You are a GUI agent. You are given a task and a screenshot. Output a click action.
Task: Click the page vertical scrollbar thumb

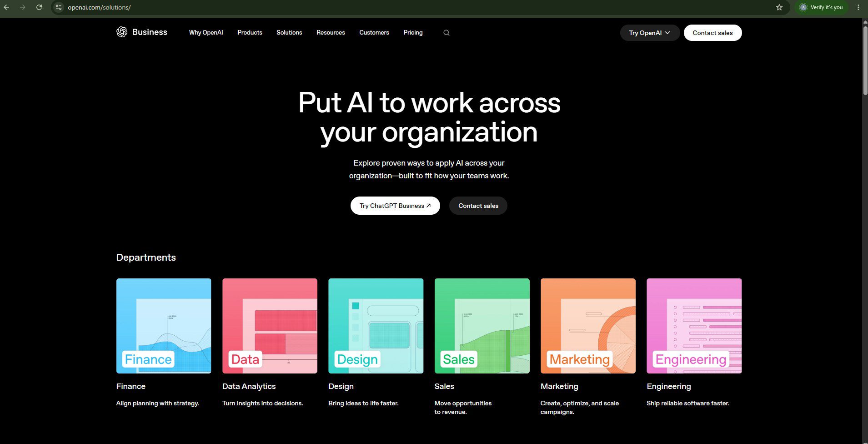tap(865, 61)
